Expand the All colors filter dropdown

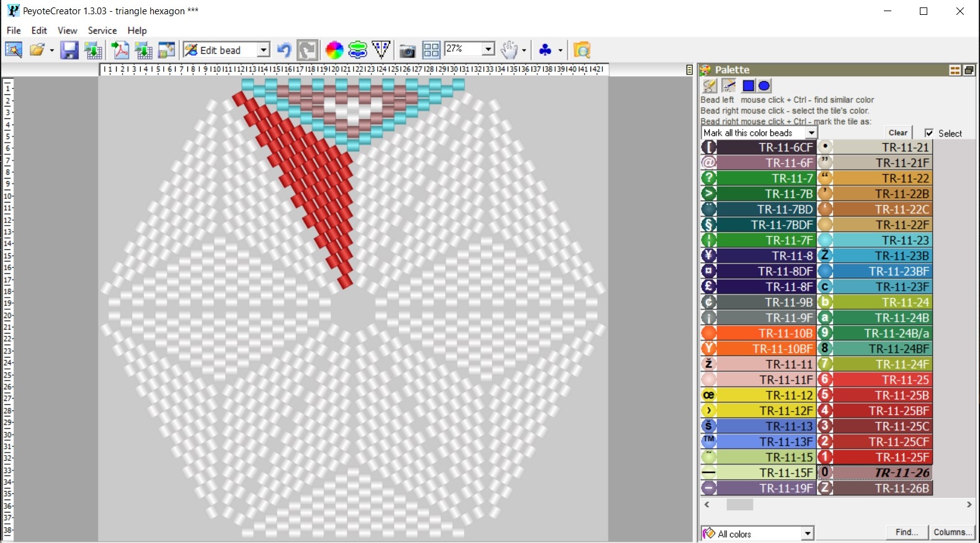click(807, 534)
